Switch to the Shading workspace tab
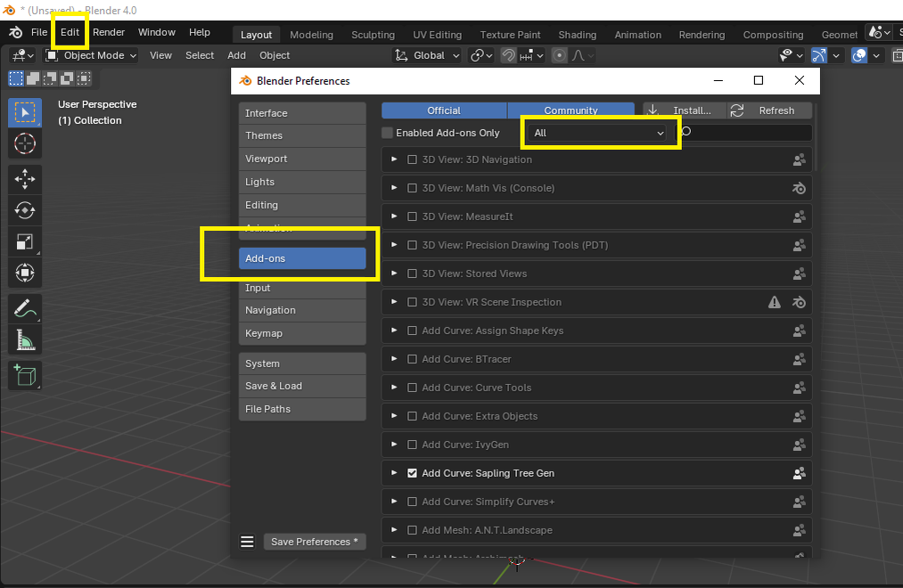Screen dimensions: 903x588 (577, 35)
